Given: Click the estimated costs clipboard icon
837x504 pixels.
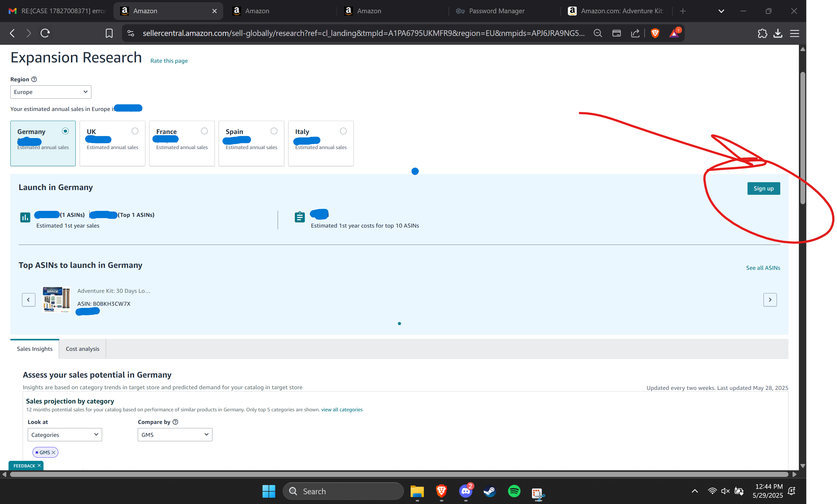Looking at the screenshot, I should [x=299, y=217].
